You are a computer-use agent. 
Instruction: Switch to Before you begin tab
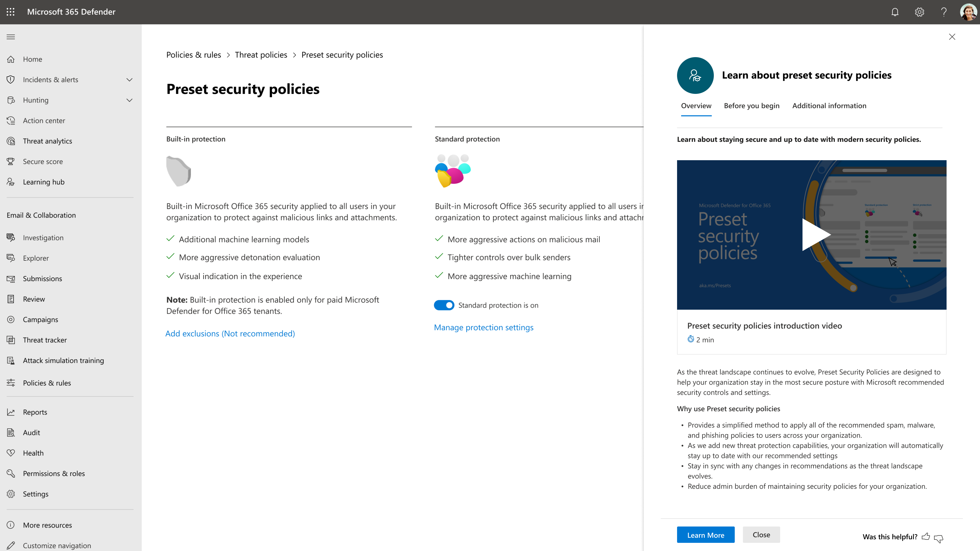pos(751,105)
